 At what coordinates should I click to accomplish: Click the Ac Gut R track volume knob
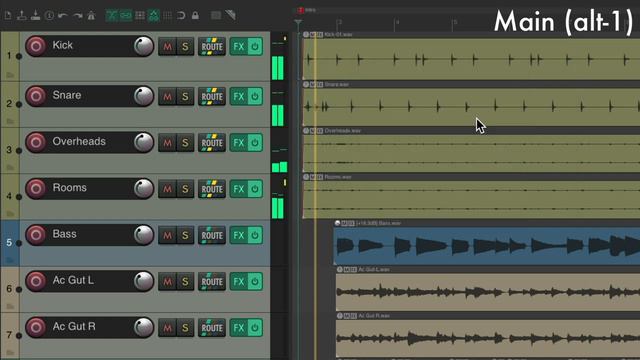click(143, 327)
